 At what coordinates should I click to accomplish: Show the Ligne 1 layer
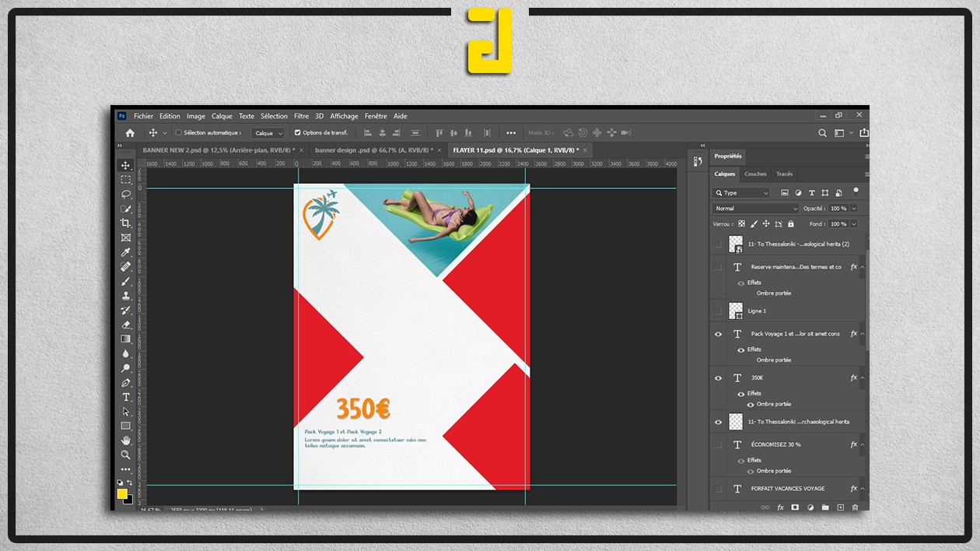[x=718, y=311]
